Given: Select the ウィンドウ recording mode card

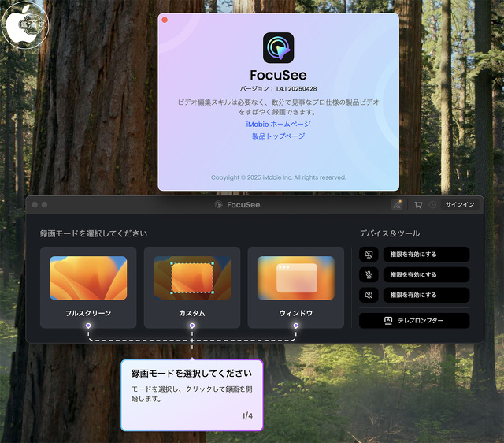Looking at the screenshot, I should point(296,287).
